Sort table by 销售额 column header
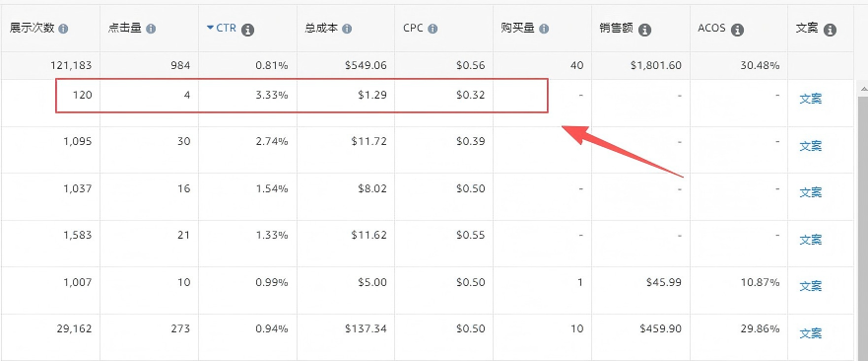 pyautogui.click(x=616, y=29)
